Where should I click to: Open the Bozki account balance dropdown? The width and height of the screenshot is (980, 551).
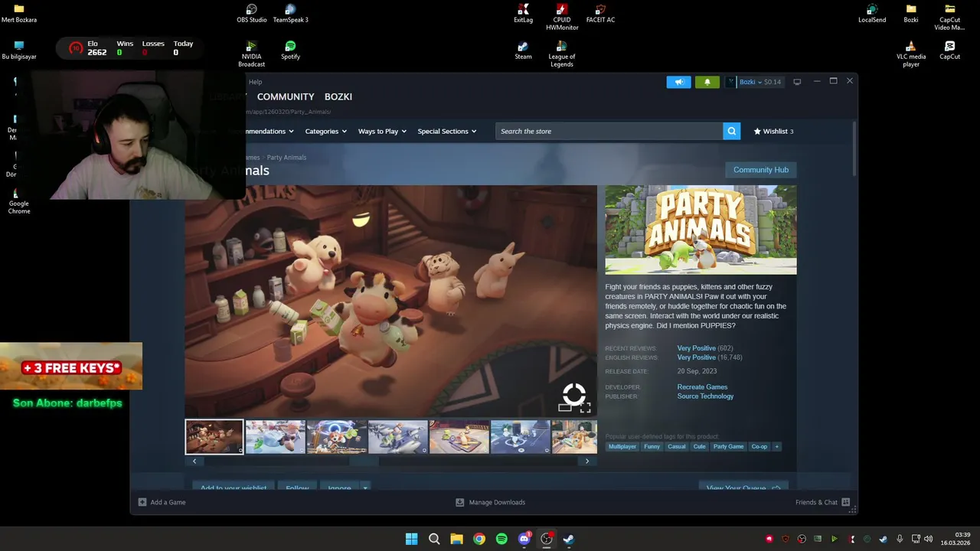759,82
